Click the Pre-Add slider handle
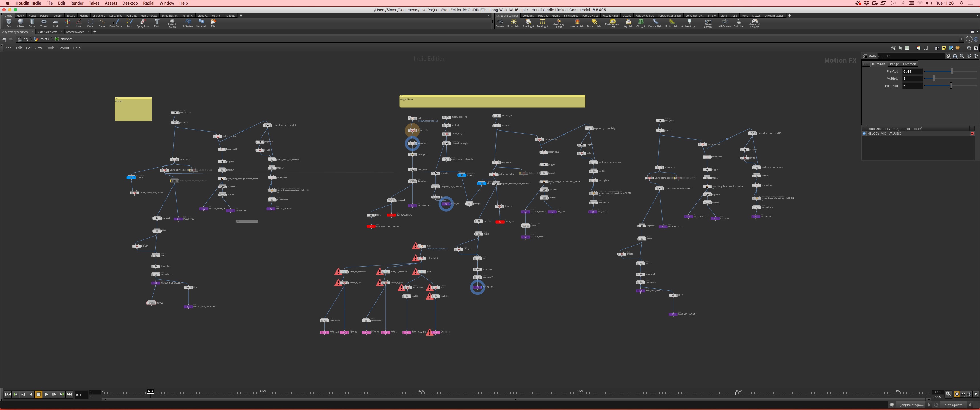 click(952, 71)
